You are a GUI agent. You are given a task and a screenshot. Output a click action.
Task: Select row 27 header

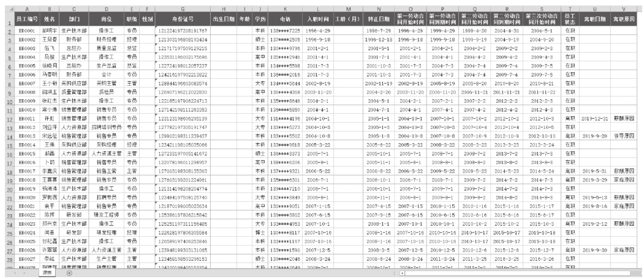[x=10, y=251]
